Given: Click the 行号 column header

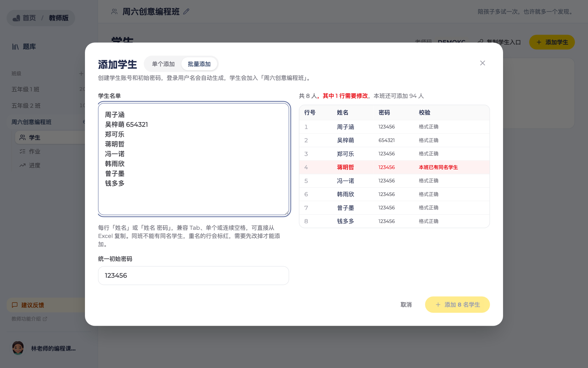Looking at the screenshot, I should pos(310,113).
